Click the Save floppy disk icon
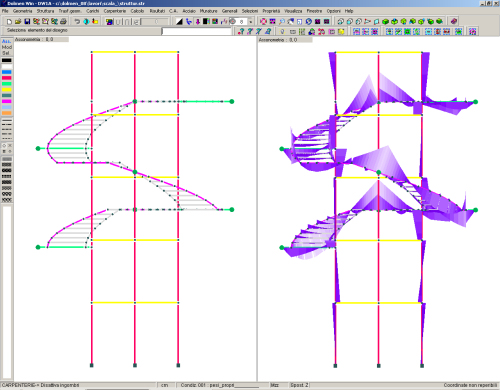The image size is (500, 390). [27, 22]
